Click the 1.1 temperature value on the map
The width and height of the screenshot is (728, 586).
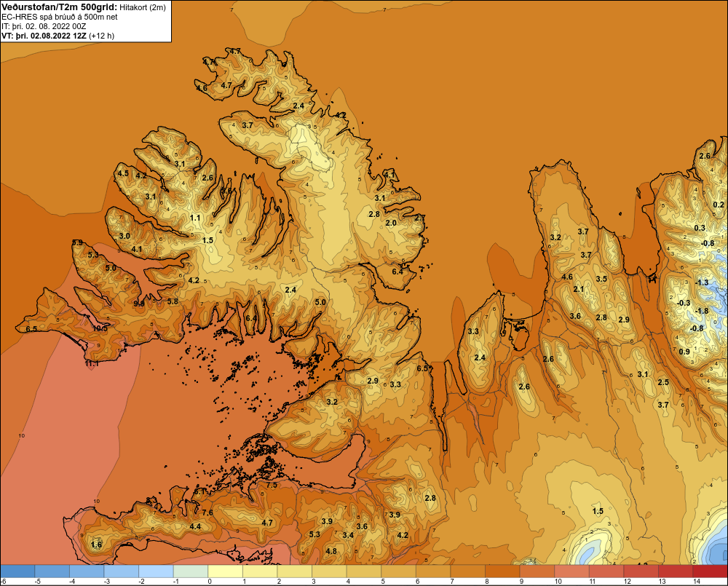click(x=195, y=218)
